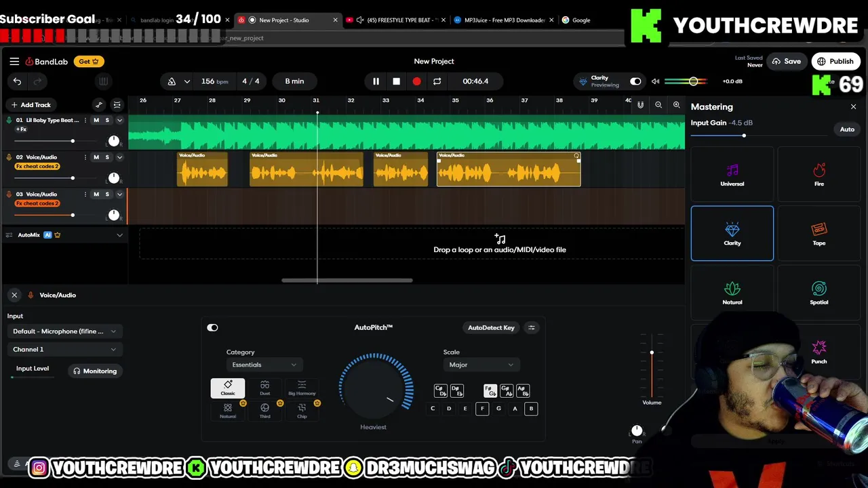Image resolution: width=868 pixels, height=488 pixels.
Task: Open AutoPitch advanced settings sliders icon
Action: (532, 328)
